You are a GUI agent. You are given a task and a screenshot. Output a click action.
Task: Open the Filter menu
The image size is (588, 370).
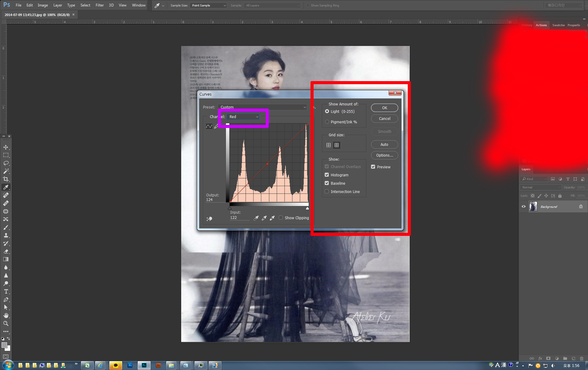(x=99, y=5)
